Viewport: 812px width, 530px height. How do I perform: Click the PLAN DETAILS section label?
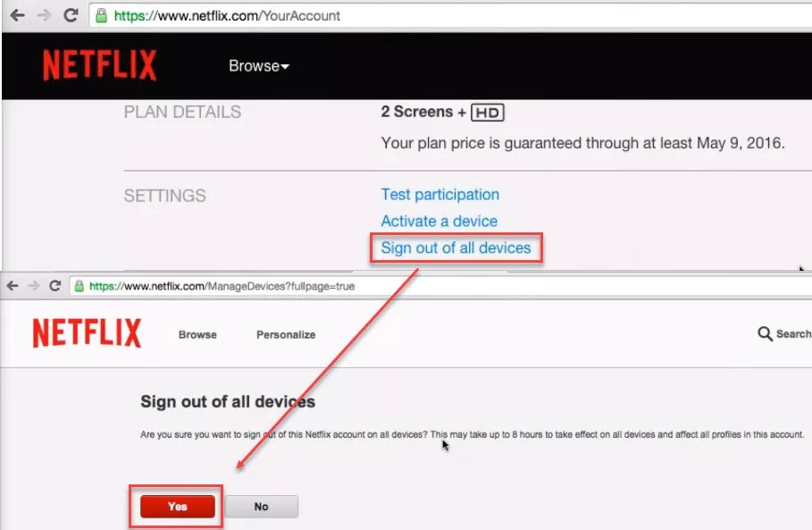182,112
